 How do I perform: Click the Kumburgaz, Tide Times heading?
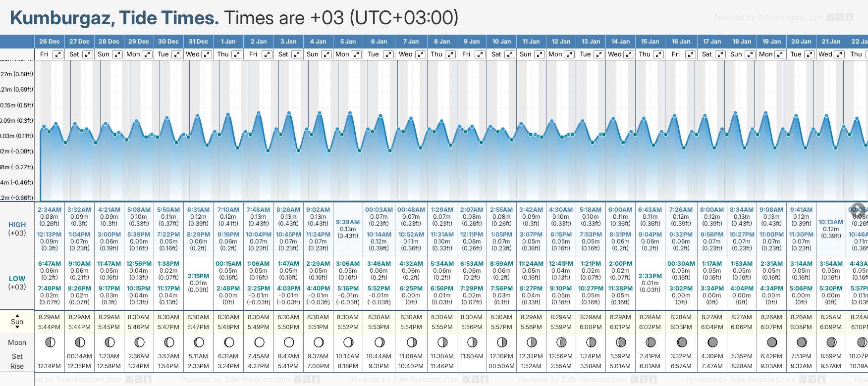pyautogui.click(x=114, y=18)
